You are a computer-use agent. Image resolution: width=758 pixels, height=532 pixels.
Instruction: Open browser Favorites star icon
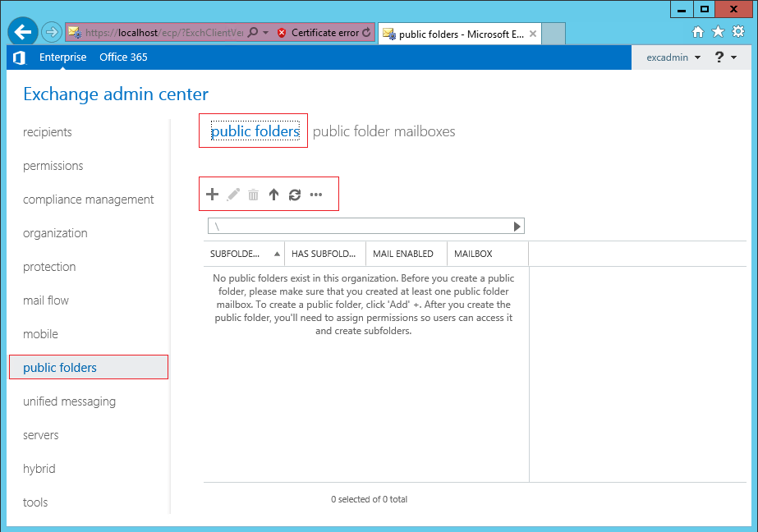(718, 32)
